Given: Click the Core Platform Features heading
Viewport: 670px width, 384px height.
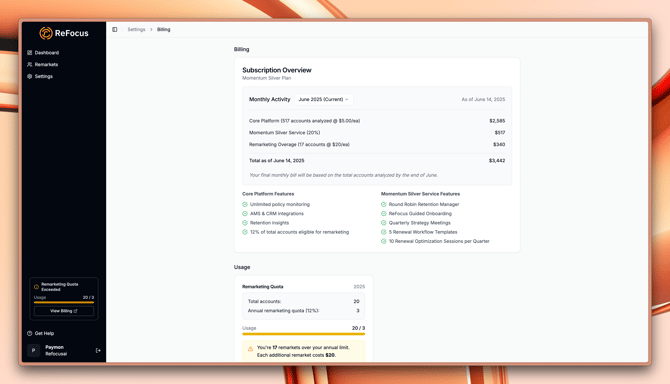Looking at the screenshot, I should point(268,194).
